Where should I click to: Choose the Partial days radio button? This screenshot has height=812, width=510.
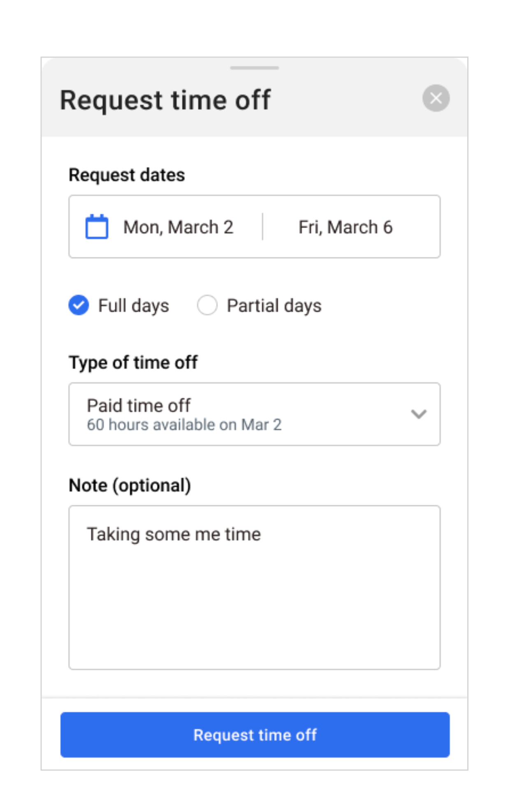(207, 305)
